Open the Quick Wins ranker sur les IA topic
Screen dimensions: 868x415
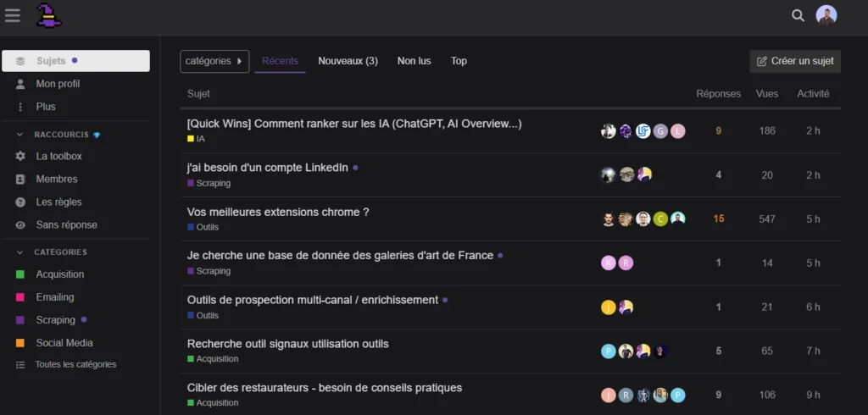(354, 124)
